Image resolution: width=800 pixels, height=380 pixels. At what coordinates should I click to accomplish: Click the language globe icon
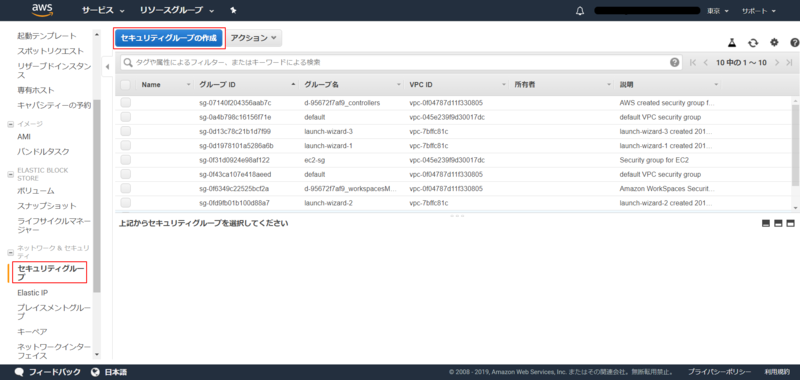pyautogui.click(x=95, y=372)
